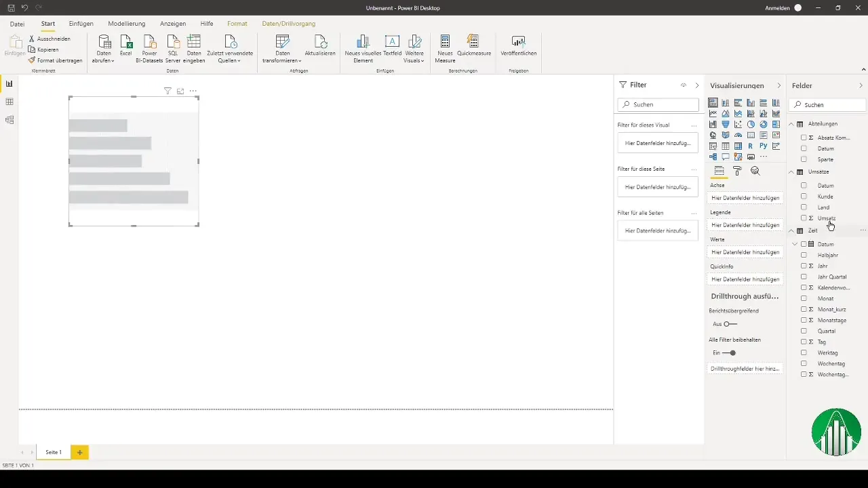This screenshot has width=868, height=488.
Task: Select the map globe visualization
Action: tap(713, 135)
